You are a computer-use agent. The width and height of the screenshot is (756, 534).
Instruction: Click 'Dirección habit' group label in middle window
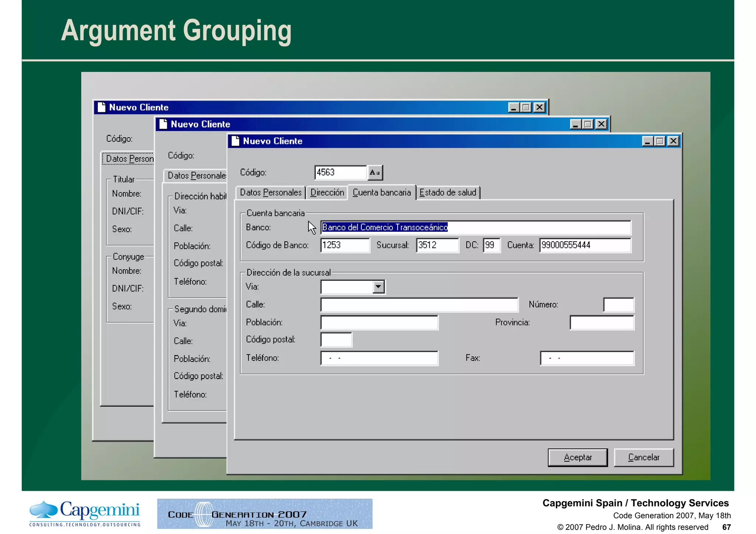point(200,196)
